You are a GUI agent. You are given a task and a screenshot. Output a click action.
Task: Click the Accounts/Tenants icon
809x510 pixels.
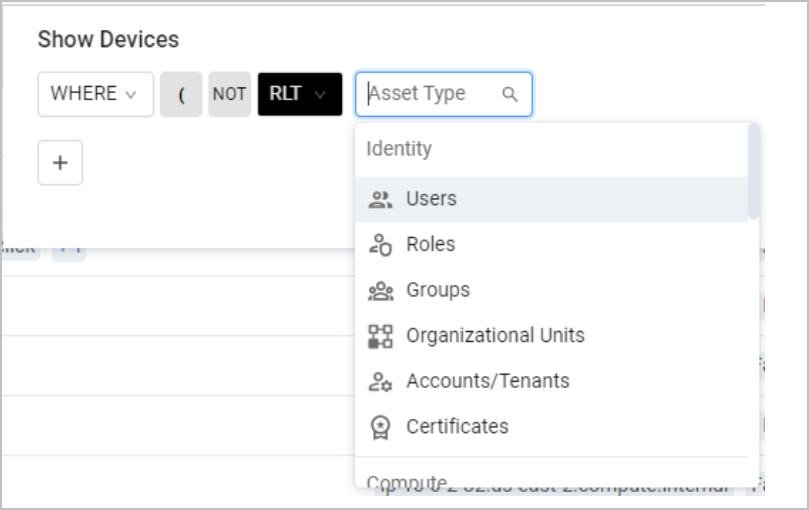380,381
